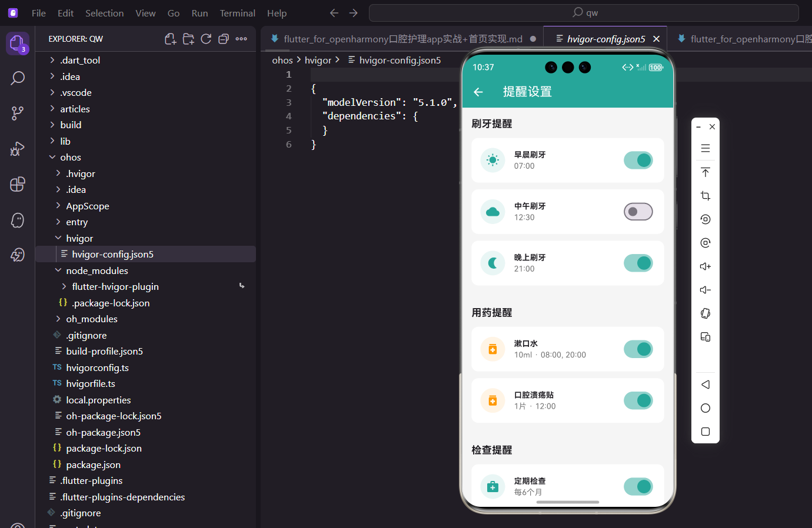Click New Folder icon in Explorer header
The width and height of the screenshot is (812, 528).
[x=188, y=39]
